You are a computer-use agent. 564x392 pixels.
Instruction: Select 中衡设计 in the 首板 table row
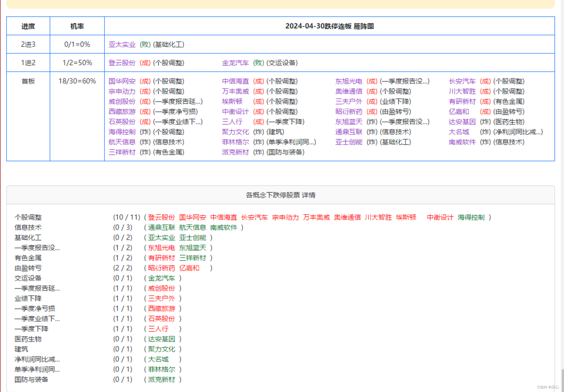[x=236, y=112]
